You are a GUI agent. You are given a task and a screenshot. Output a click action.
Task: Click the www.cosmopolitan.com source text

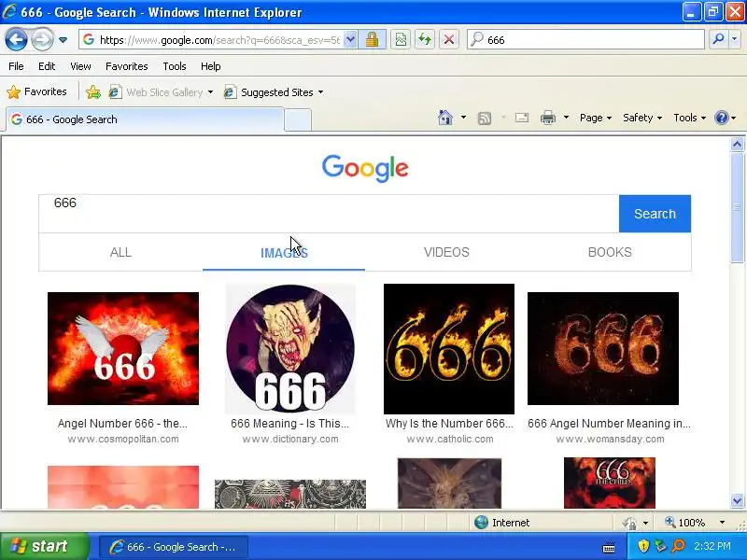coord(123,439)
